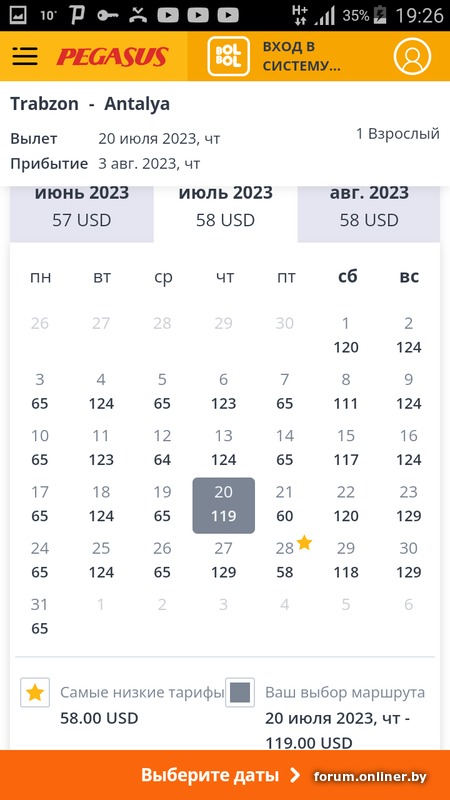Open the user profile icon
Image resolution: width=450 pixels, height=800 pixels.
412,56
